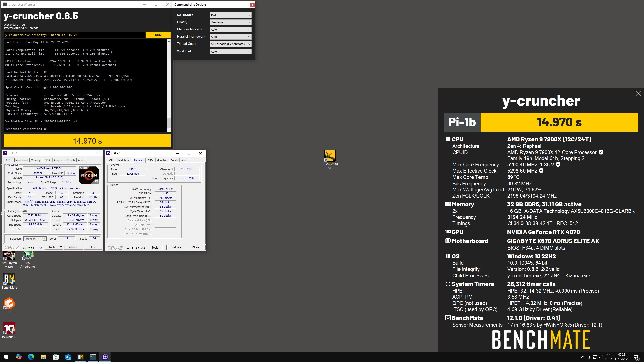Switch to the Mainboard tab in the left CPU-Z window
644x362 pixels.
(22, 160)
